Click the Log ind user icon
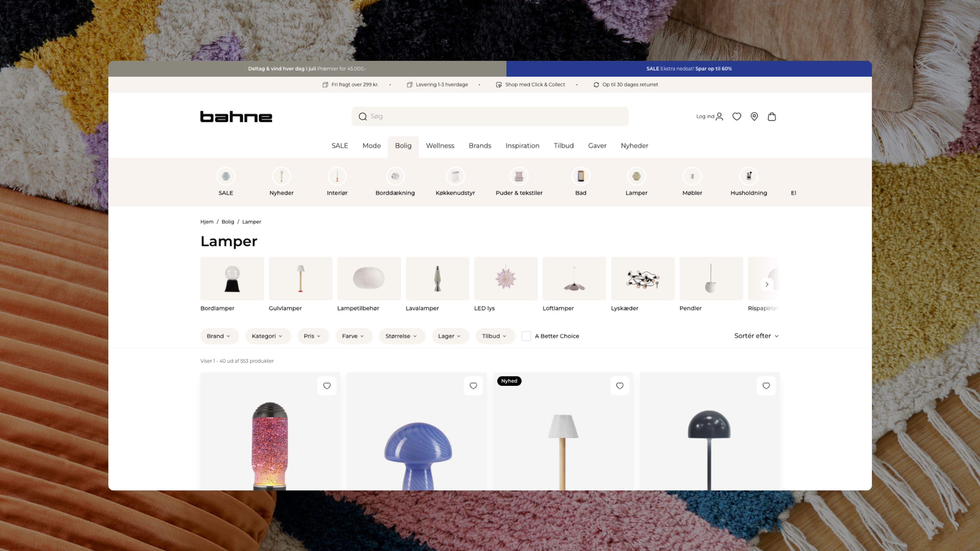Viewport: 980px width, 551px height. coord(719,116)
